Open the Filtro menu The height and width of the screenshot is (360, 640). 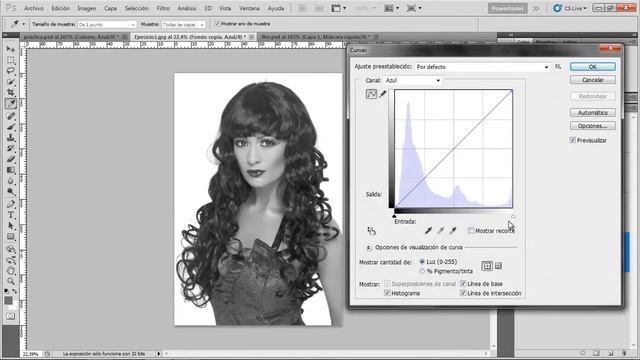[x=163, y=8]
